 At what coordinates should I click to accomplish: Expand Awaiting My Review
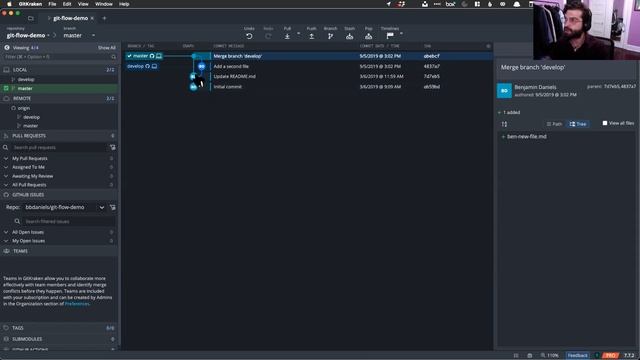click(6, 176)
